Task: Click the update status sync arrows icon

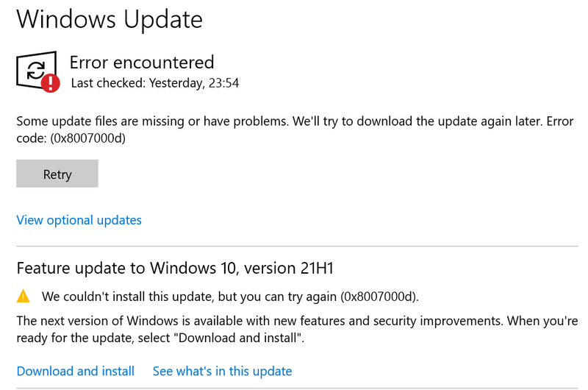Action: pos(34,70)
